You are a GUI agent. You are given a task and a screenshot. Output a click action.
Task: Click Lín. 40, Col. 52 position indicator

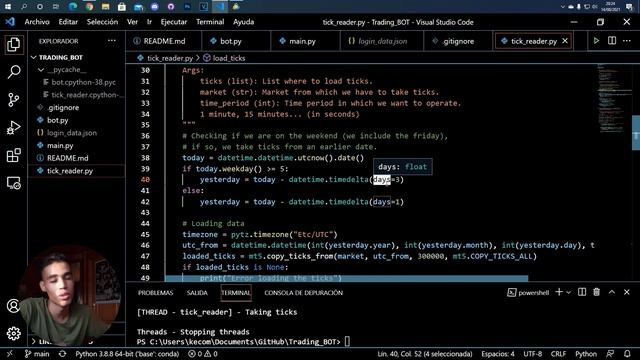point(424,354)
